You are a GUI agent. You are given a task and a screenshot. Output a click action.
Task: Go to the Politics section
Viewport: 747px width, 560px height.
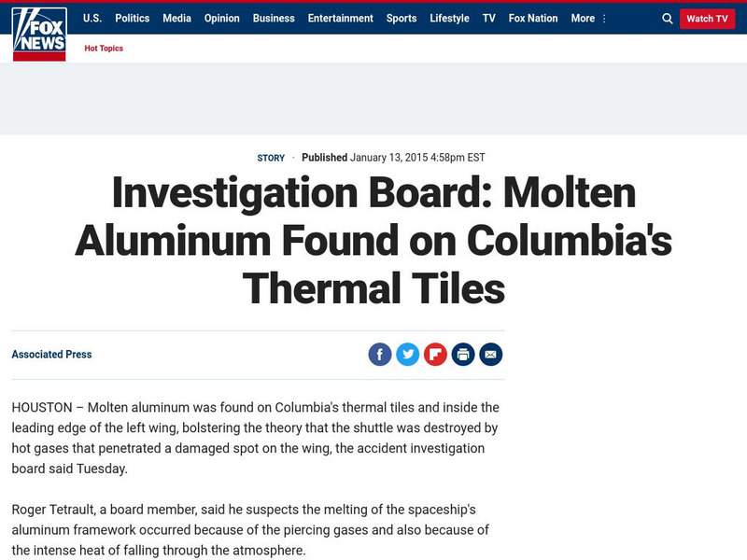pyautogui.click(x=132, y=19)
